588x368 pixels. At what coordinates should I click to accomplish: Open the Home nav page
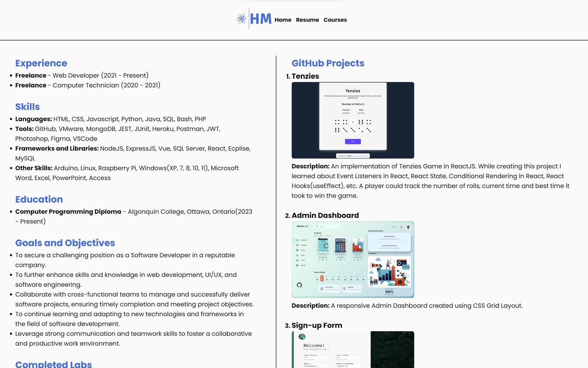coord(283,20)
